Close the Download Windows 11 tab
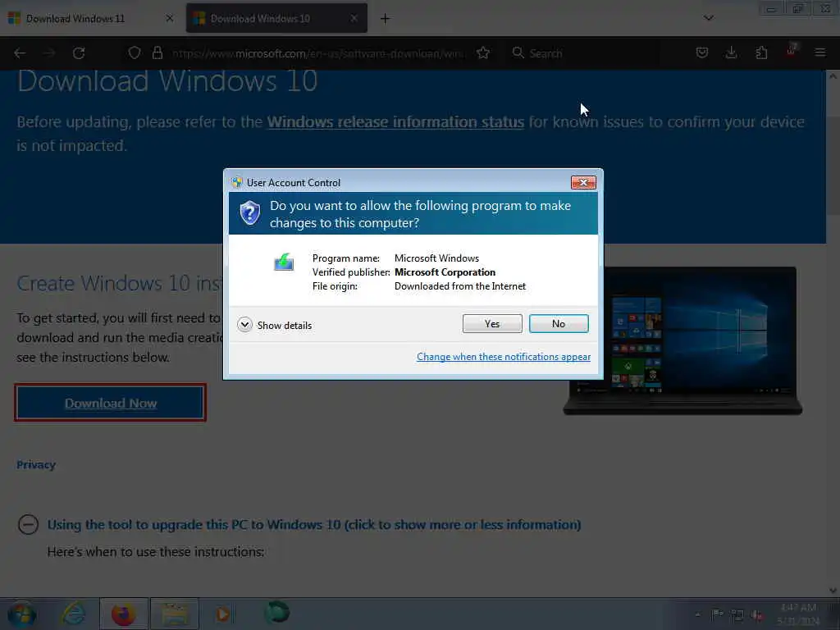The width and height of the screenshot is (840, 630). (x=169, y=18)
